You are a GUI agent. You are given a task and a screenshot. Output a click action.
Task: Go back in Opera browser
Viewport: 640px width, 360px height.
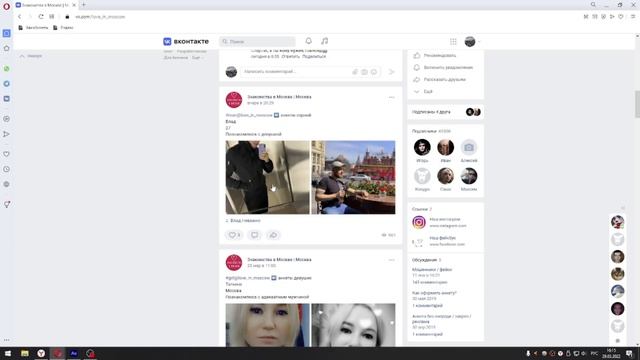point(19,17)
